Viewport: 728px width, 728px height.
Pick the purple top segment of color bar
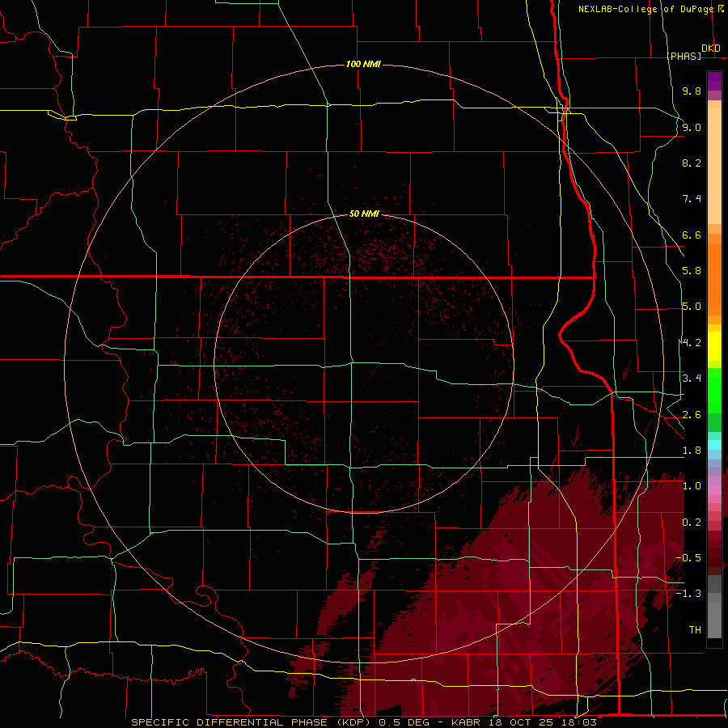point(714,81)
